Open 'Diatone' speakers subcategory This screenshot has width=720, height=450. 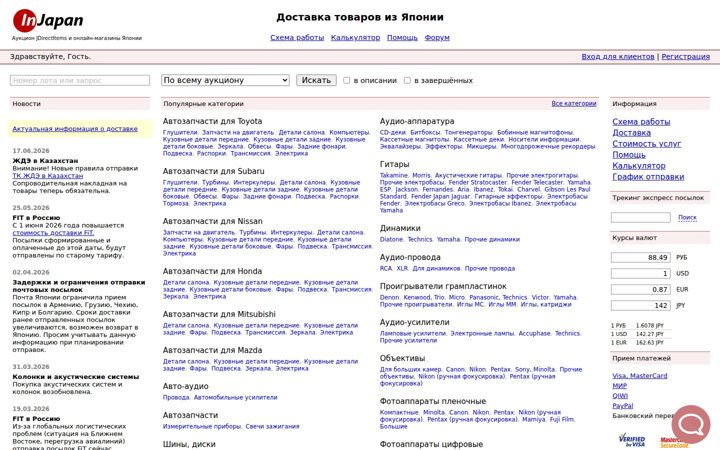(391, 240)
